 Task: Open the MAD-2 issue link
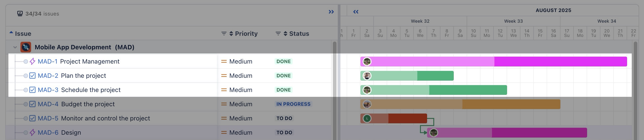click(x=48, y=76)
